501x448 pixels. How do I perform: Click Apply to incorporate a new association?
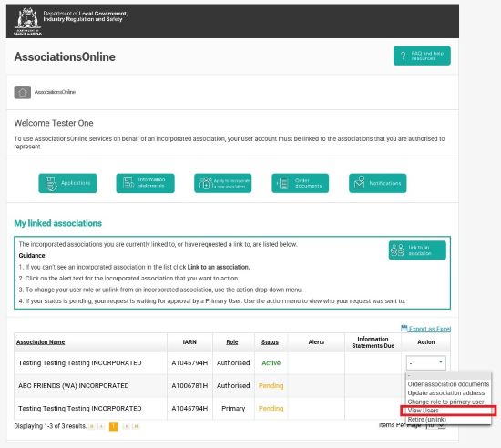[222, 183]
